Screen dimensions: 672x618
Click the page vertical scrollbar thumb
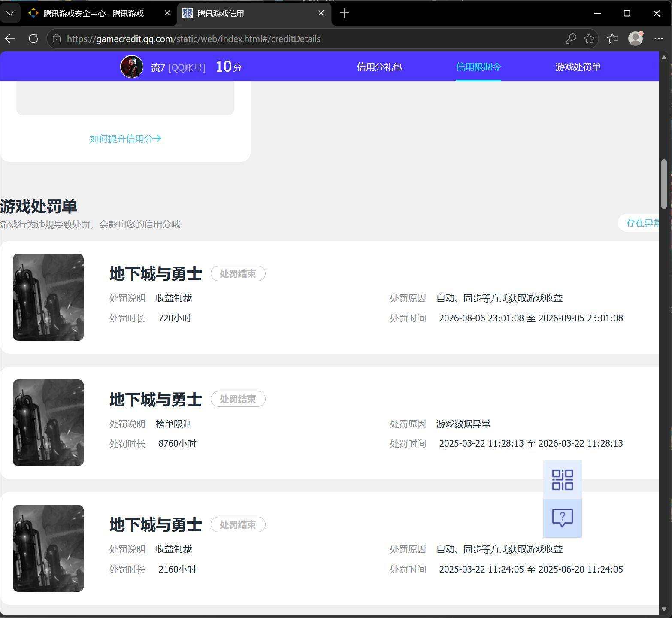(664, 184)
